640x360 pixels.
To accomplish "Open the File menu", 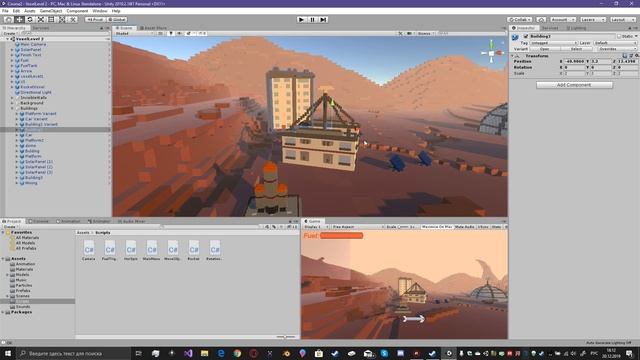I will [x=5, y=11].
